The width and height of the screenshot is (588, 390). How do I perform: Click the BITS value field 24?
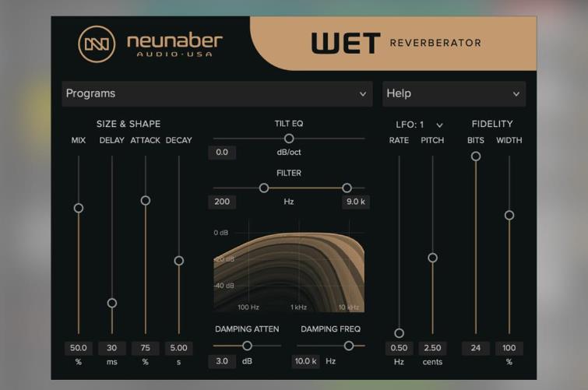tap(476, 348)
